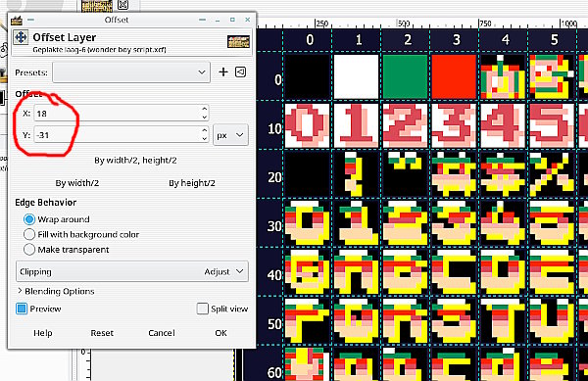Enable the Split view checkbox
Image resolution: width=588 pixels, height=381 pixels.
[222, 309]
